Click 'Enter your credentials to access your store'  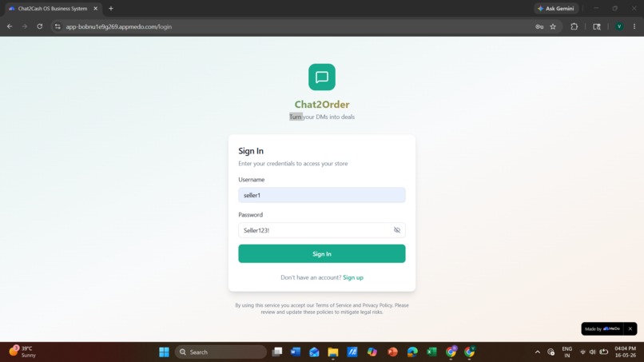tap(293, 164)
